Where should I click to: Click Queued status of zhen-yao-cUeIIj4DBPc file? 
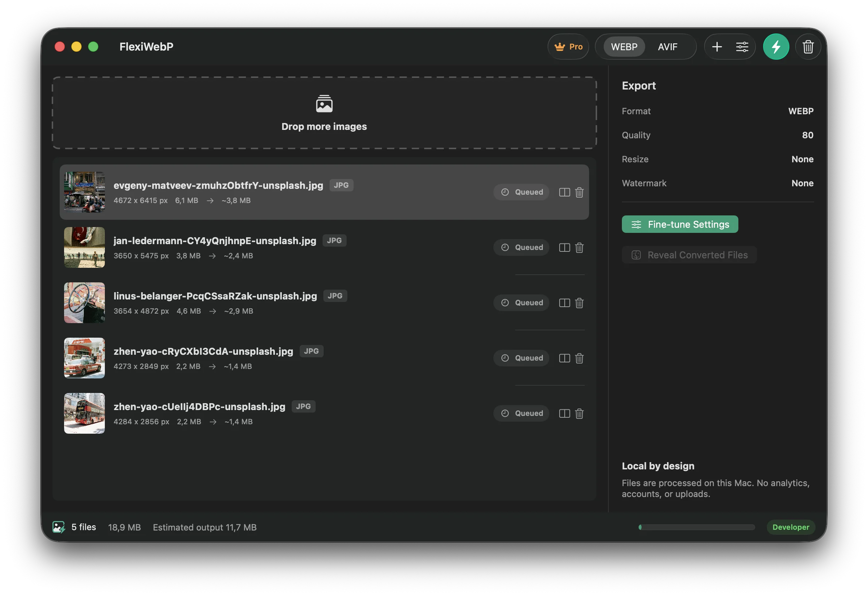(521, 413)
